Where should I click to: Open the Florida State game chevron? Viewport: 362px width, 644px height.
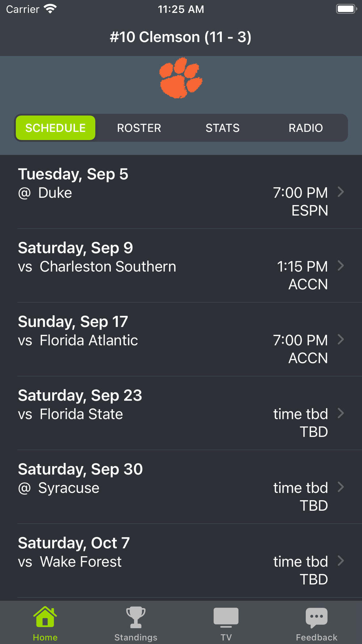[341, 413]
